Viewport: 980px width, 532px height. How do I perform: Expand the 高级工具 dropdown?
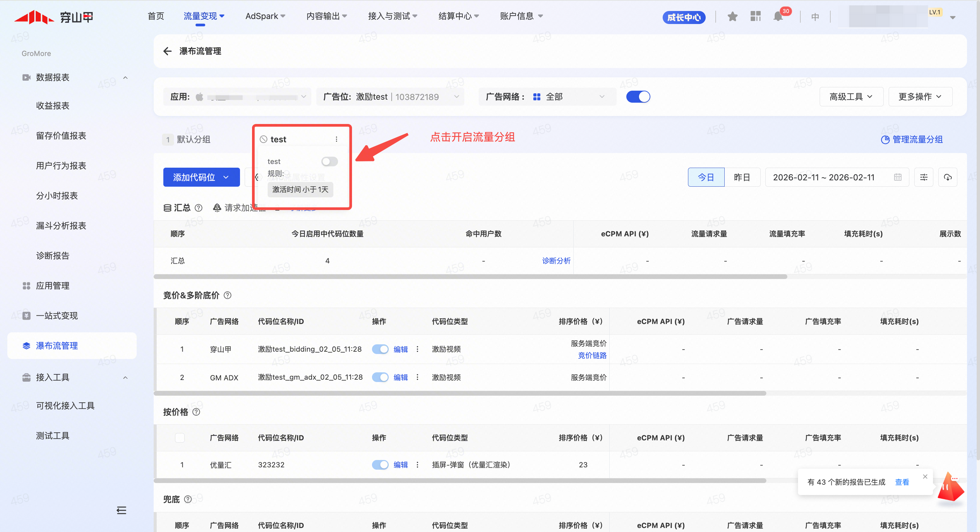851,97
